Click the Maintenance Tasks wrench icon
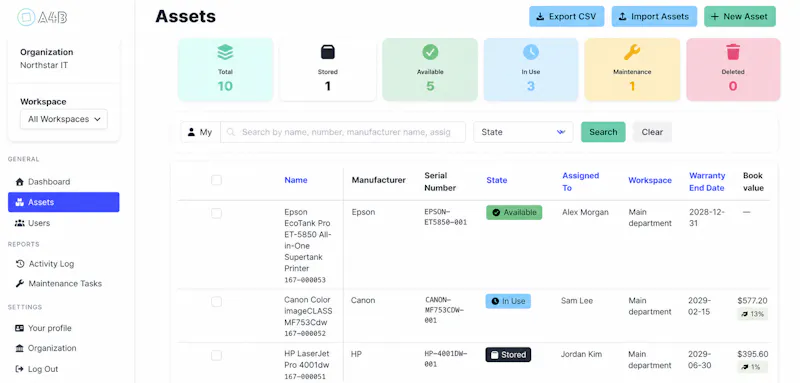Image resolution: width=800 pixels, height=383 pixels. tap(20, 283)
